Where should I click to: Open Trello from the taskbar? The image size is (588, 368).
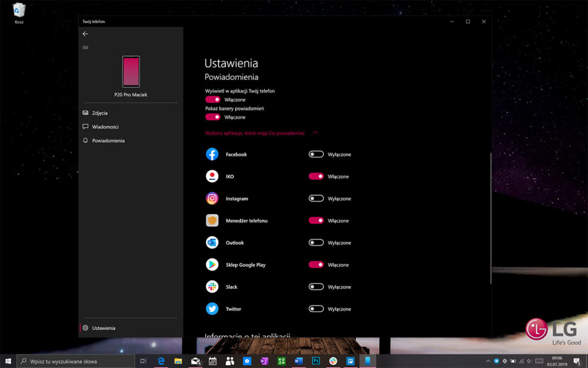(x=350, y=362)
